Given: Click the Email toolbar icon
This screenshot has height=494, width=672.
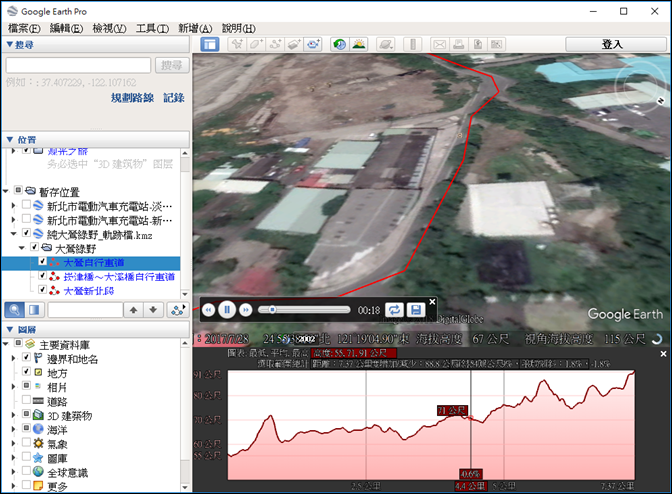Looking at the screenshot, I should click(x=440, y=44).
